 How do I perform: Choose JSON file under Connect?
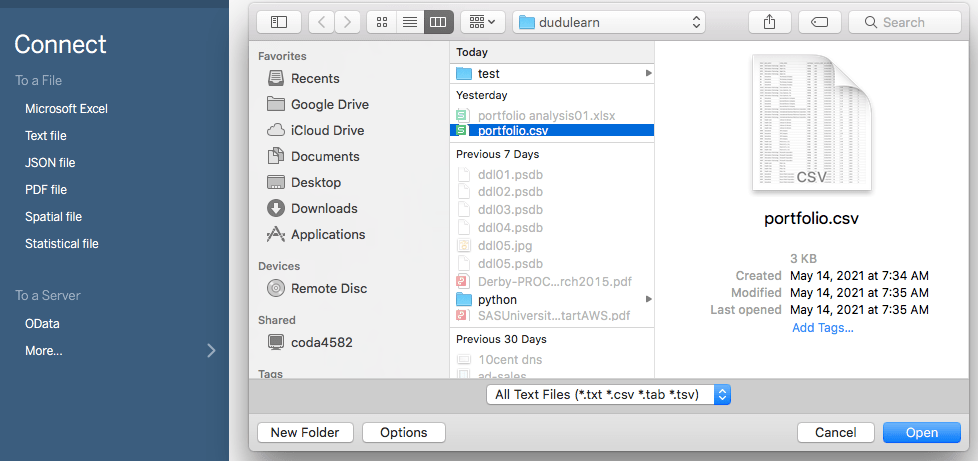point(50,162)
